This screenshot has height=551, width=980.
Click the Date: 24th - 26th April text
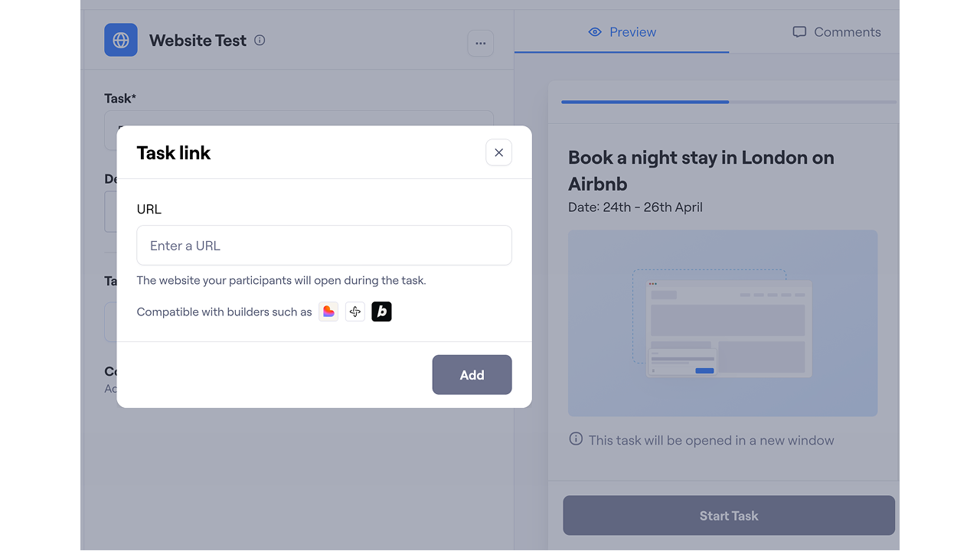click(x=635, y=207)
